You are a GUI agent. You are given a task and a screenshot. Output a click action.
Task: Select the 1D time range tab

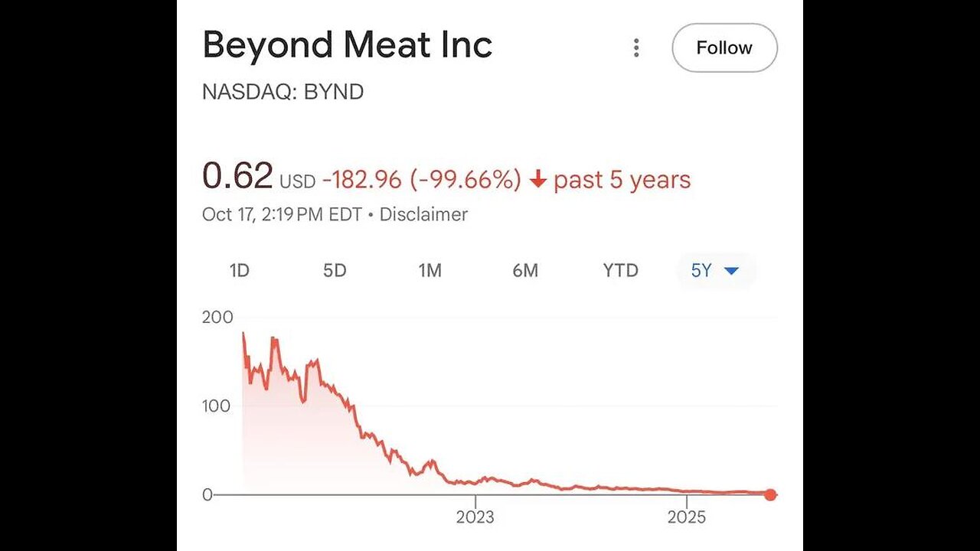coord(240,270)
